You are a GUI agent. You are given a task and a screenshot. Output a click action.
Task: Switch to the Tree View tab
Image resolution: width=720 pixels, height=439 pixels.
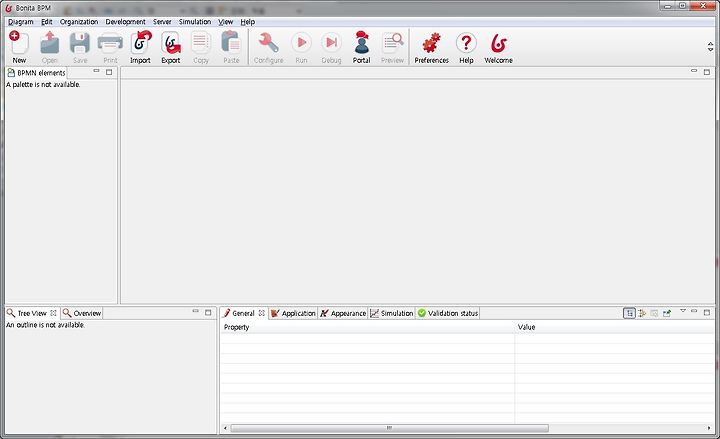click(32, 313)
